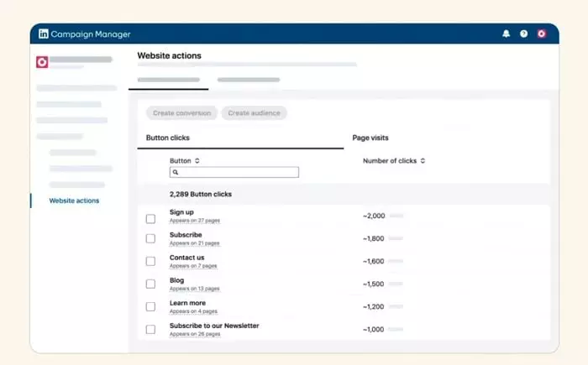Image resolution: width=588 pixels, height=365 pixels.
Task: Click the 'Sign up' button name
Action: point(181,212)
